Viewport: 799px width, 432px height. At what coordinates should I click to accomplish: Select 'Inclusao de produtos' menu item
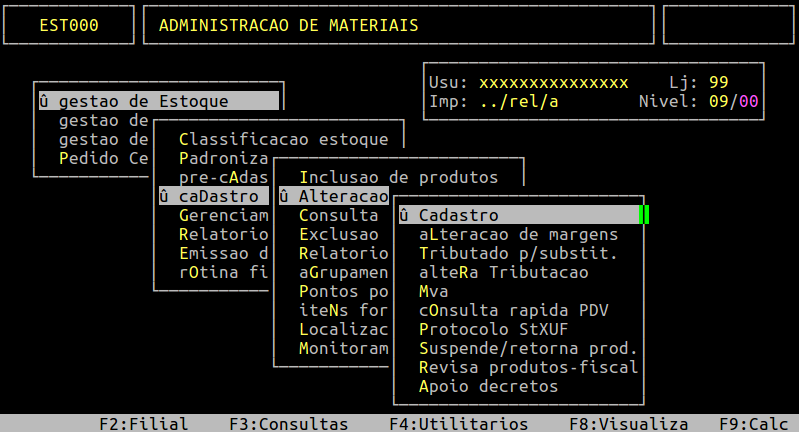pyautogui.click(x=398, y=177)
